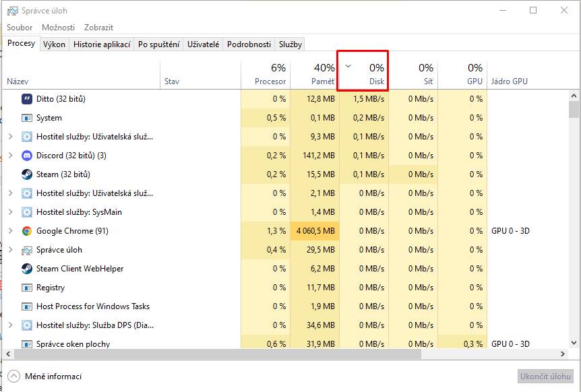Screen dimensions: 581x392
Task: Click the horizontal scrollbar right arrow
Action: point(563,354)
